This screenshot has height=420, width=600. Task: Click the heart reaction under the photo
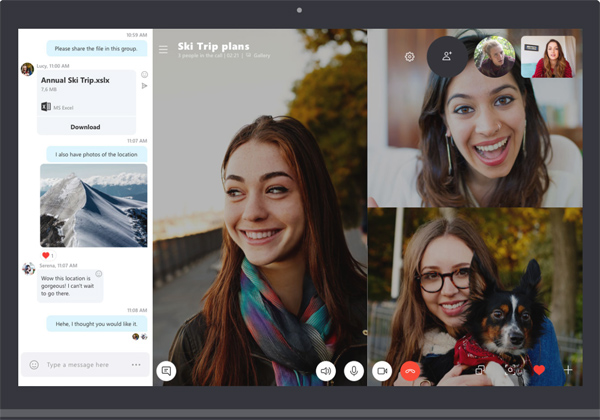45,255
